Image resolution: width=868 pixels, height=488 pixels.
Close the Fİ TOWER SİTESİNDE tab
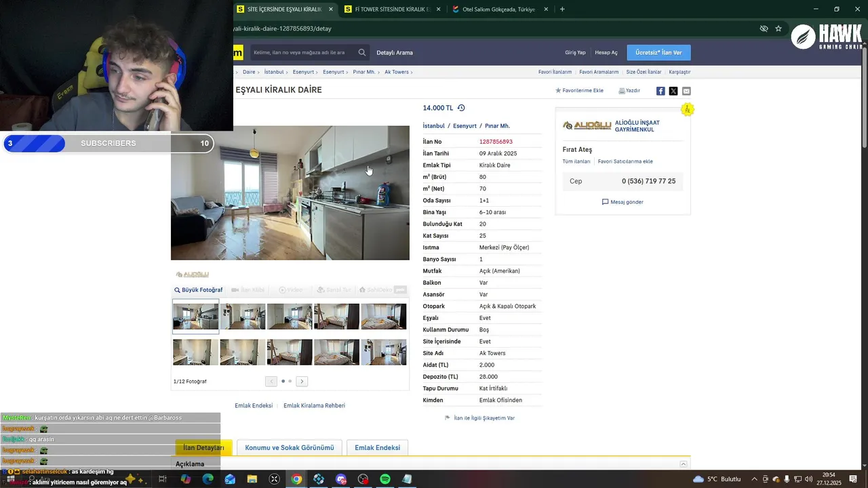pyautogui.click(x=438, y=9)
